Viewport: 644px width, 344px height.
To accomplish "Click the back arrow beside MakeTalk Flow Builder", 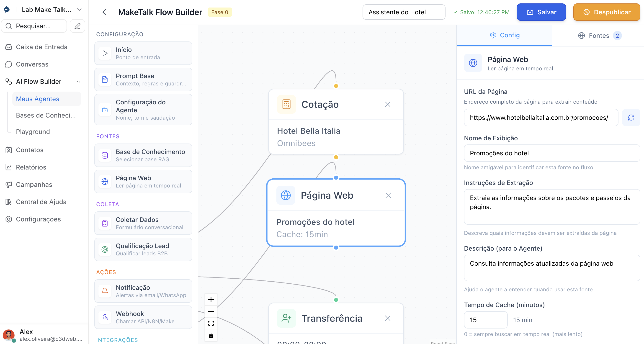I will (x=104, y=12).
